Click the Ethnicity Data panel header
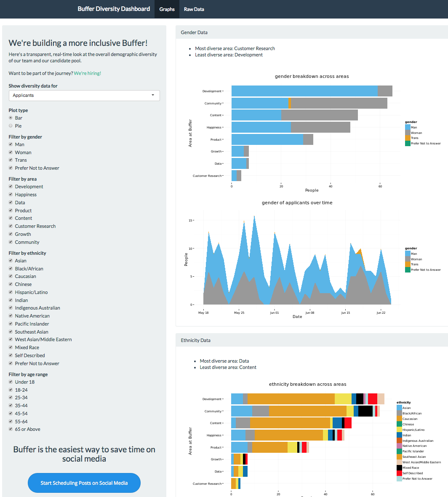Screen dimensions: 448x497 pos(312,340)
